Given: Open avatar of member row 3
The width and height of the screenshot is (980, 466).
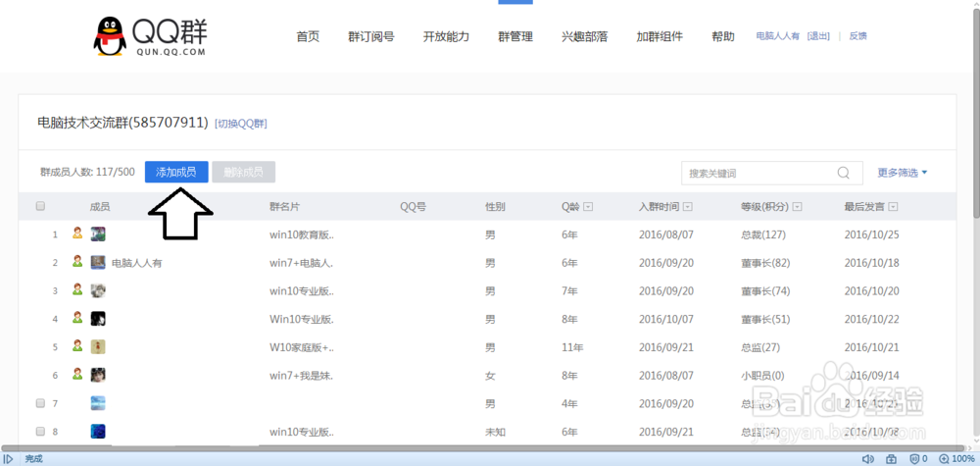Looking at the screenshot, I should 97,290.
